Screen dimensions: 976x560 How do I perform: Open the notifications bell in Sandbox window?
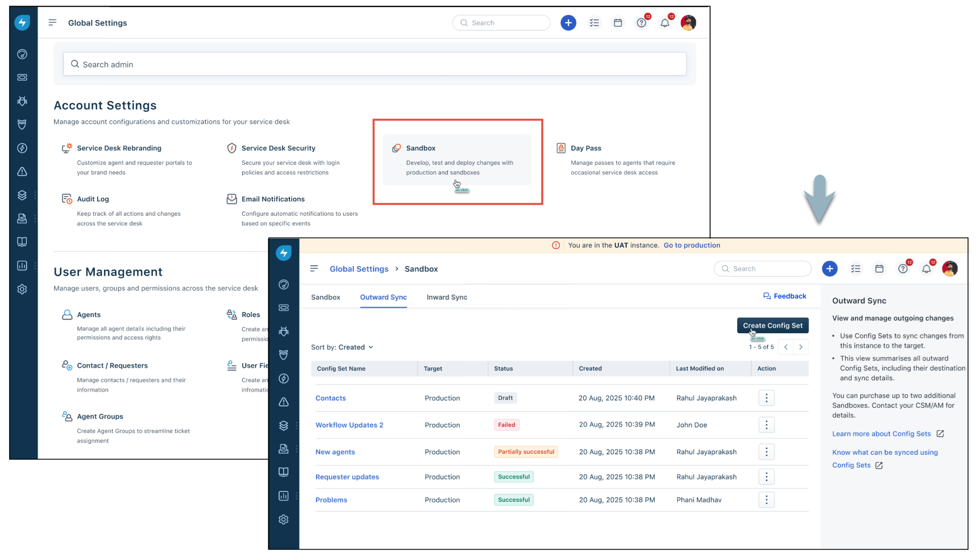coord(926,269)
